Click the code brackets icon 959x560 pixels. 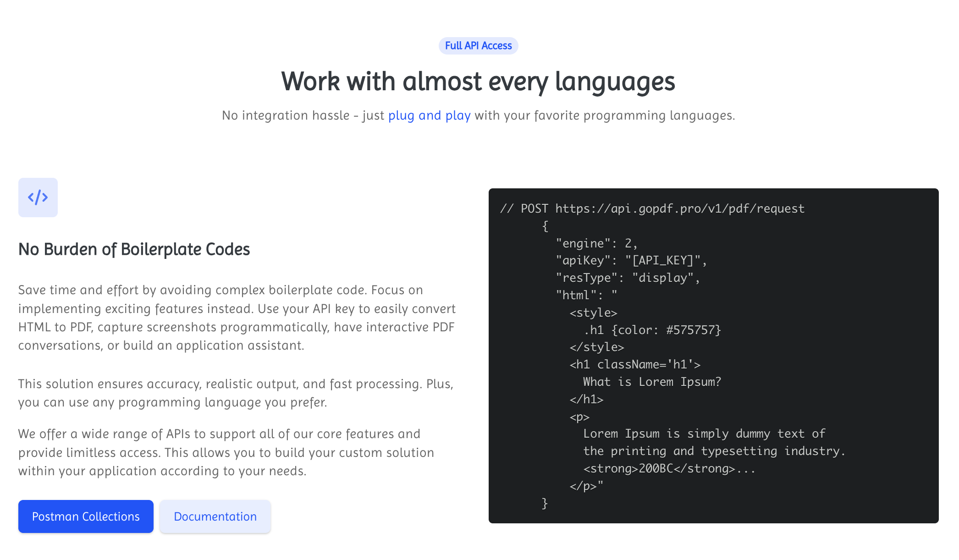point(38,198)
